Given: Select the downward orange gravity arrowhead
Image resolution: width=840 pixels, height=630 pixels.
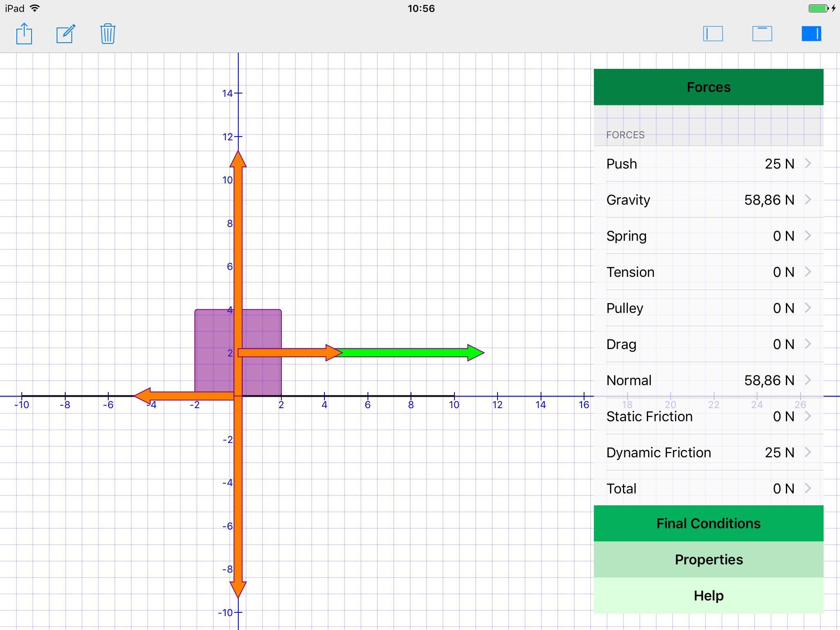Looking at the screenshot, I should (238, 589).
